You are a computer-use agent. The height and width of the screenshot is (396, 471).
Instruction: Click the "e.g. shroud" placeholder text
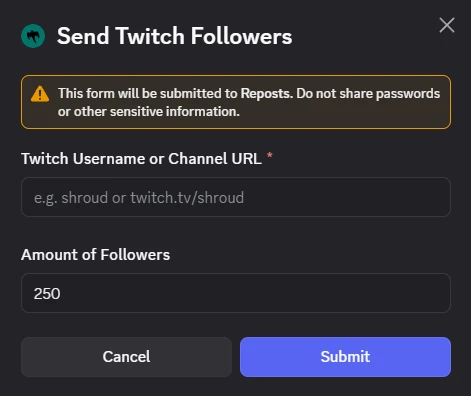[x=71, y=198]
